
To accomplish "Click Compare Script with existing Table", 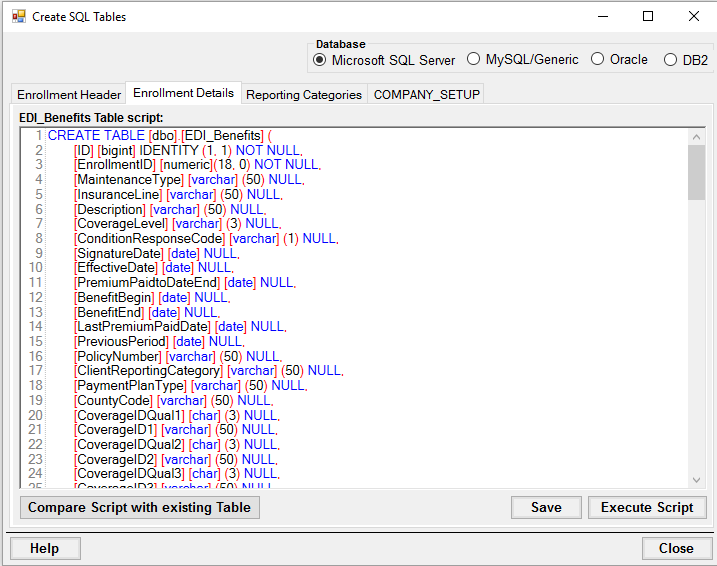I will point(140,507).
